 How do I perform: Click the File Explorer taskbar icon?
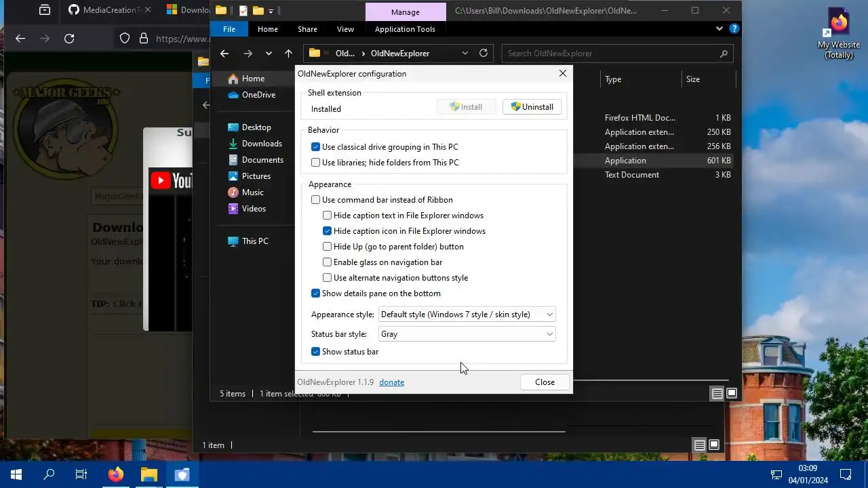coord(149,474)
